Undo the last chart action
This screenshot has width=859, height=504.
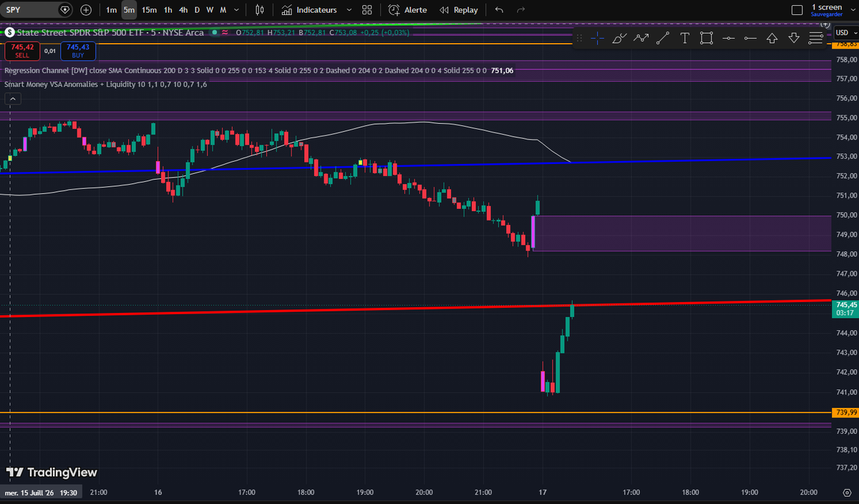pyautogui.click(x=499, y=10)
